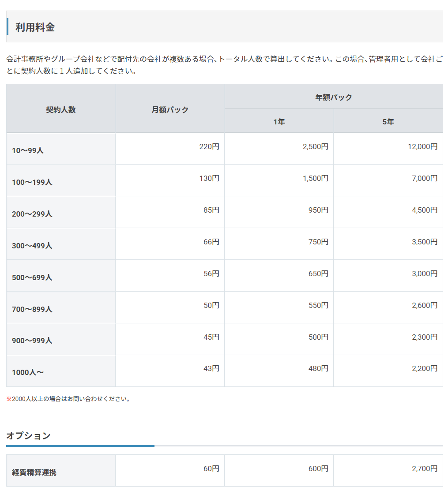Viewport: 448px width, 491px height.
Task: Click the 550円 price cell
Action: point(318,306)
